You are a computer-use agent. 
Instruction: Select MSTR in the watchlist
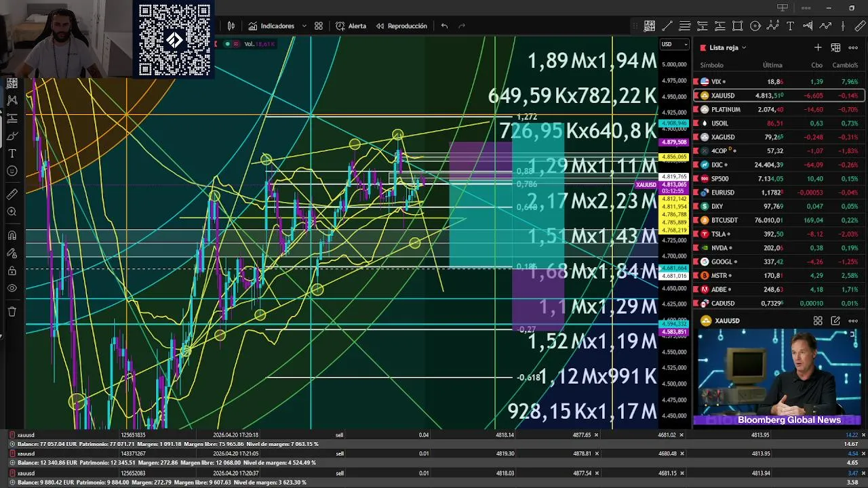[x=778, y=276]
